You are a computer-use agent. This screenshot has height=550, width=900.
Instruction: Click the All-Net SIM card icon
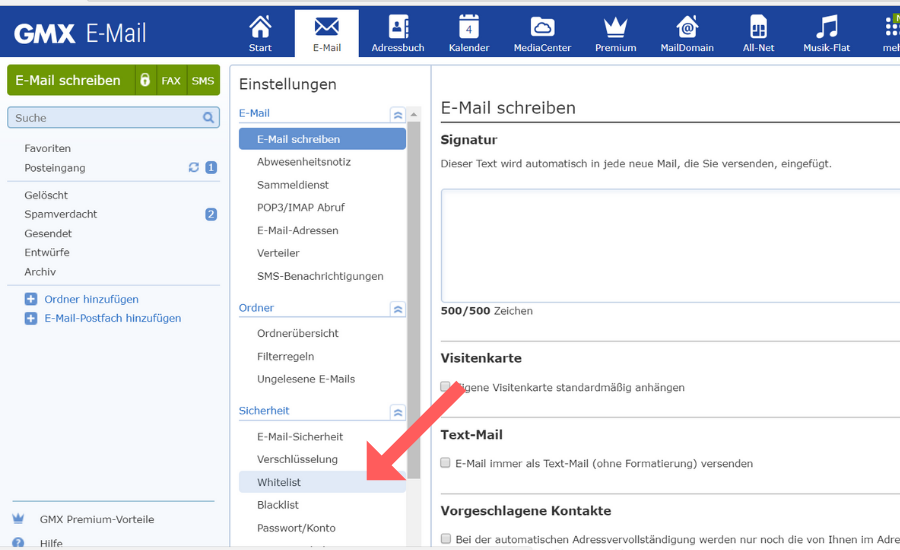tap(758, 28)
